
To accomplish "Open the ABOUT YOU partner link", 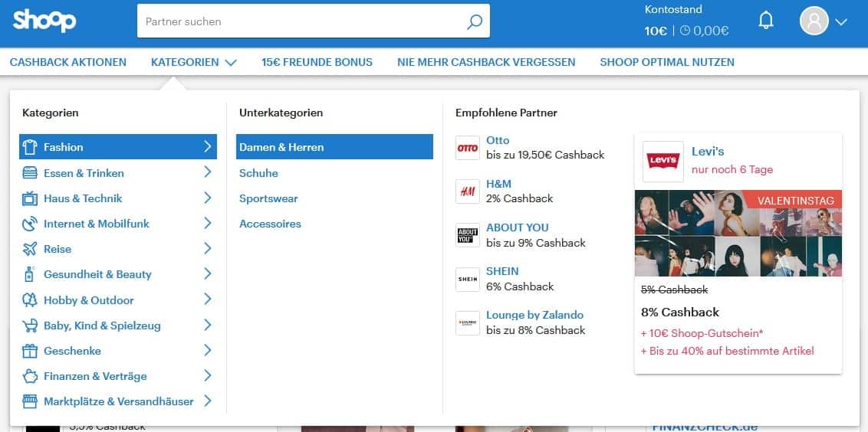I will (518, 227).
